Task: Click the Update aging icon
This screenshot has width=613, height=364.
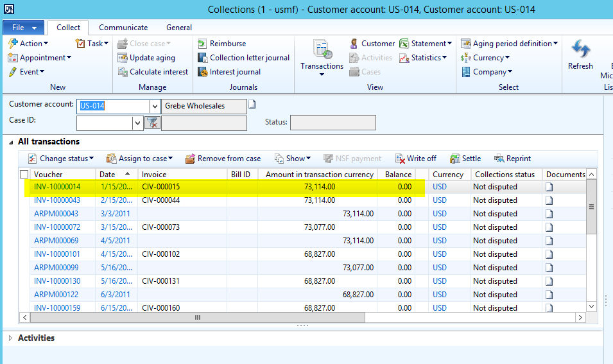Action: pyautogui.click(x=123, y=58)
